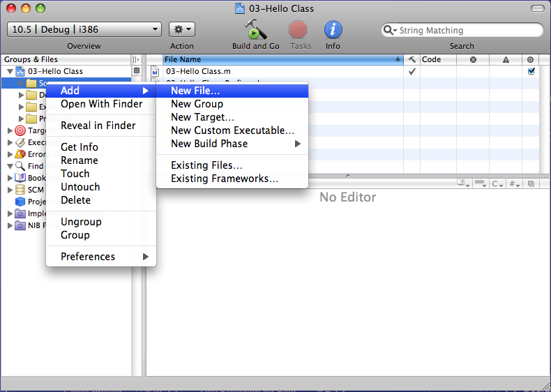Image resolution: width=551 pixels, height=392 pixels.
Task: Click the 03-Hello Class project icon in the tree
Action: 20,71
